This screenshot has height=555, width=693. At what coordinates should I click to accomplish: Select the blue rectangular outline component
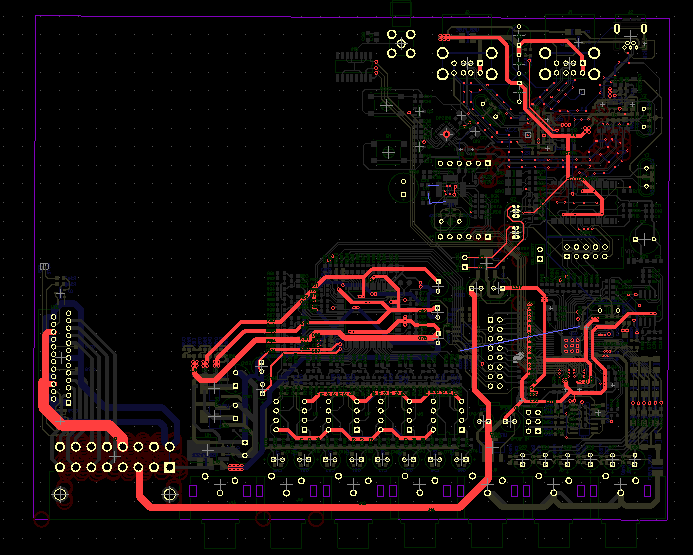point(434,193)
